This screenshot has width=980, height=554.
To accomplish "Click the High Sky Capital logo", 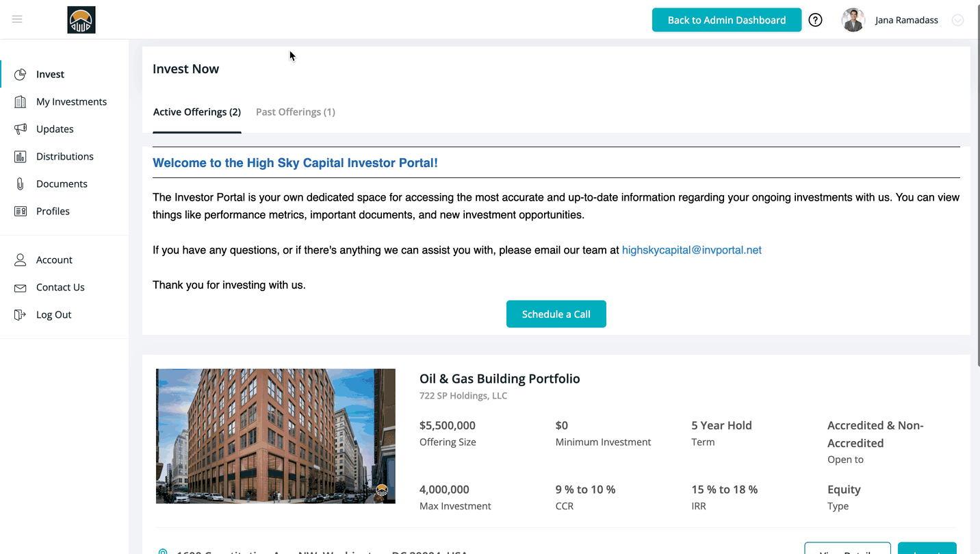I will [x=81, y=20].
